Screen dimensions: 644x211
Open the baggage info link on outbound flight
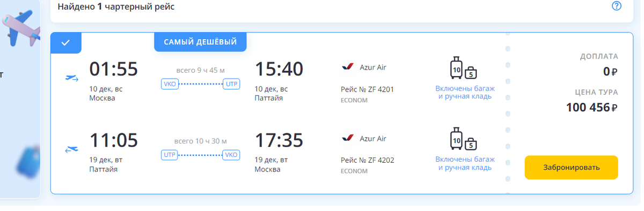click(465, 92)
